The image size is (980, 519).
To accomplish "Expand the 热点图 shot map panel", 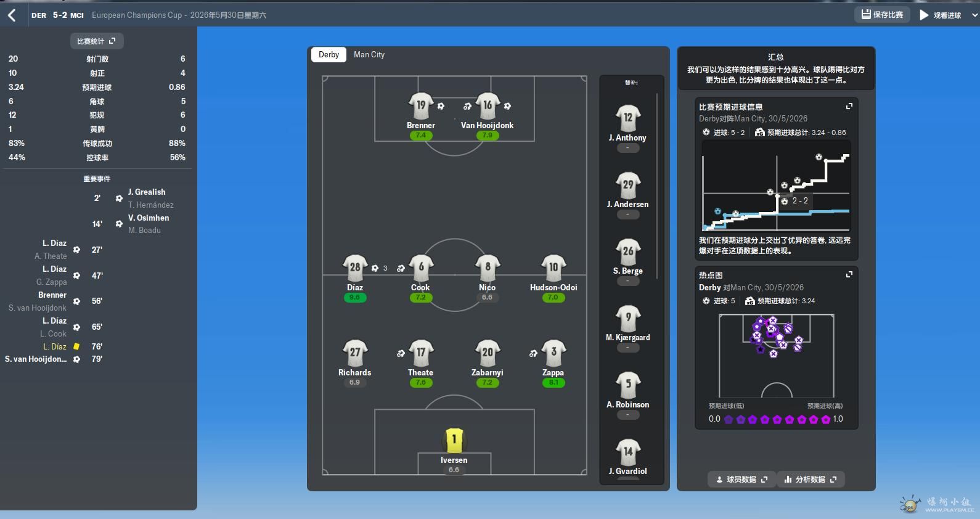I will pos(849,274).
